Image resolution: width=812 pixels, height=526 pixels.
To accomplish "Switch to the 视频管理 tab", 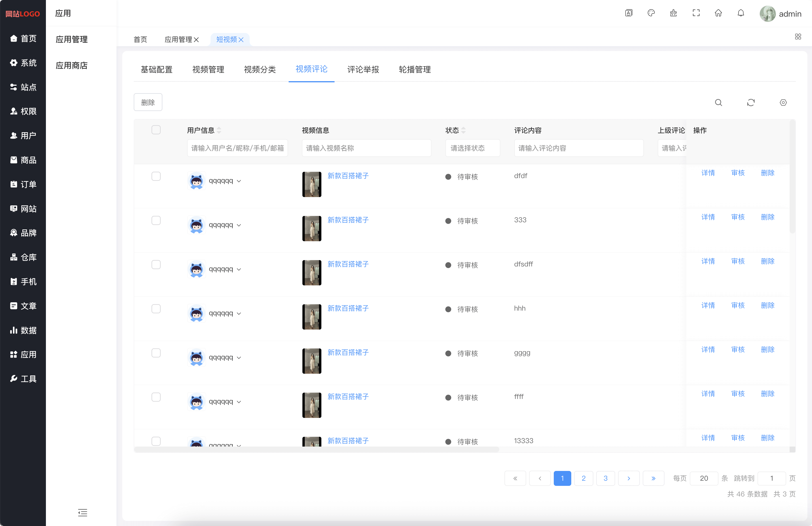I will pos(208,70).
